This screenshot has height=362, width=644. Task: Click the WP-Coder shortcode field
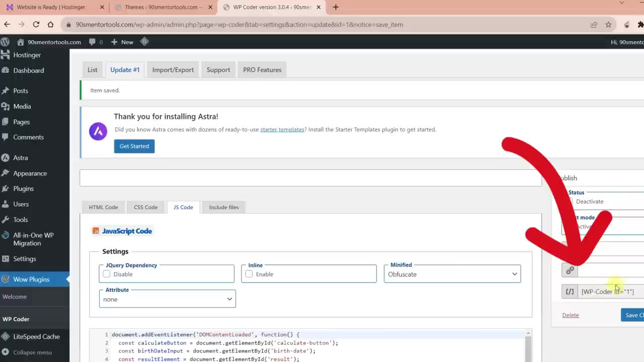coord(611,292)
